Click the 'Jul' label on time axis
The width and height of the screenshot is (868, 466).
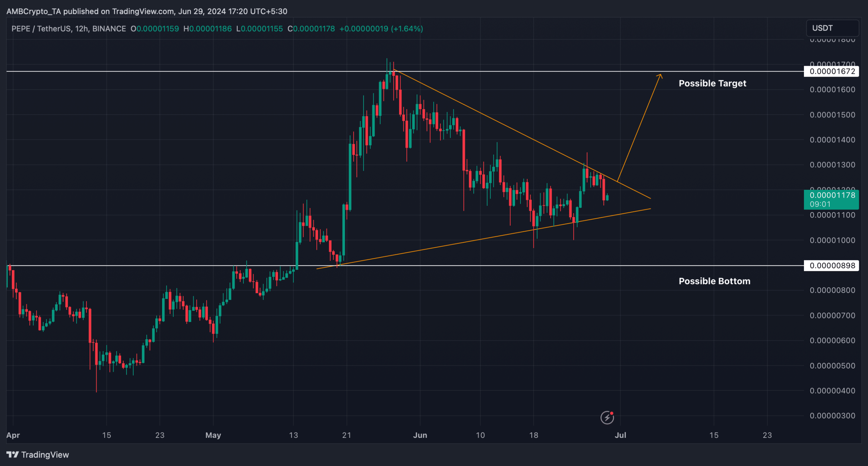pos(620,435)
